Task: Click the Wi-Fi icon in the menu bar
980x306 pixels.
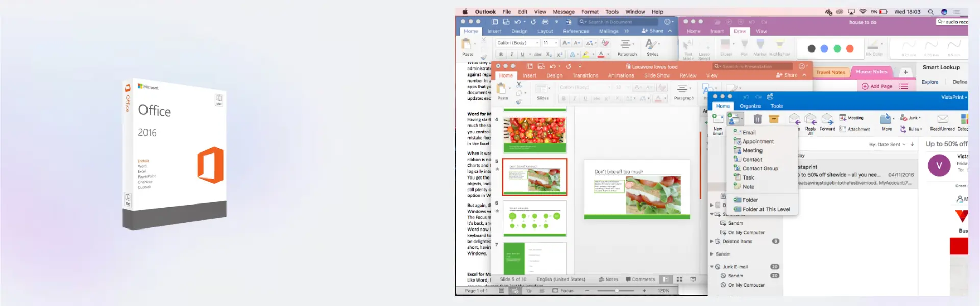Action: [x=863, y=12]
